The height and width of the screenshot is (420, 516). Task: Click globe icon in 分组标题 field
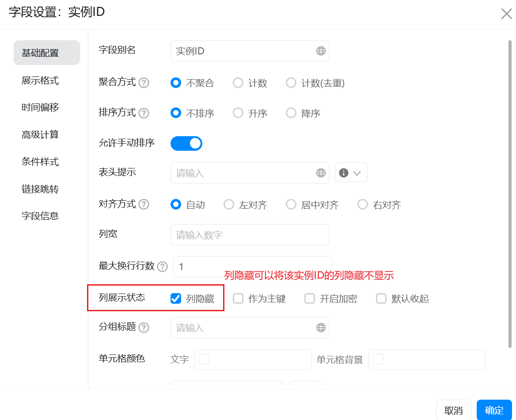(321, 328)
